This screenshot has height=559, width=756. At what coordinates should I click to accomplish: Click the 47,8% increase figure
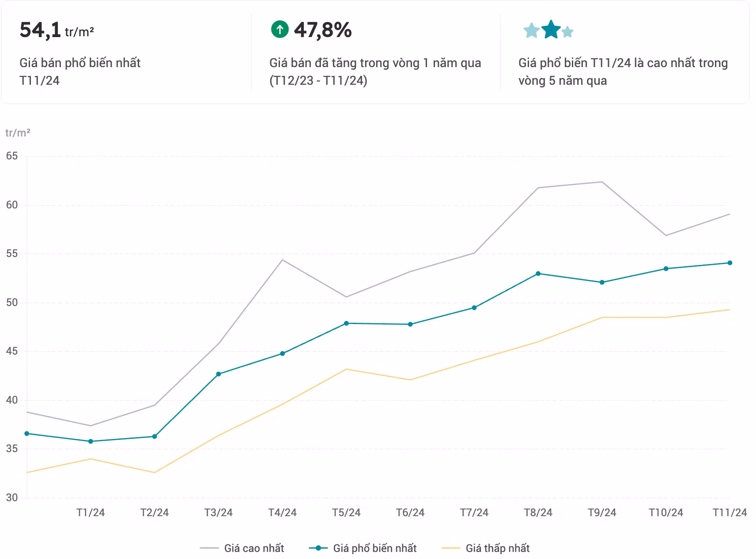point(323,30)
